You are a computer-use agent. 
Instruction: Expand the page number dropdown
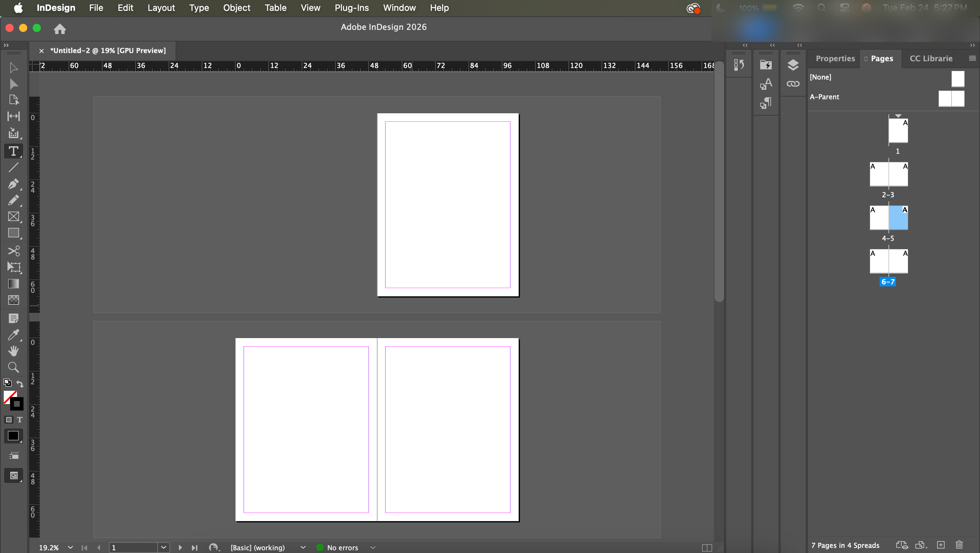[x=164, y=547]
